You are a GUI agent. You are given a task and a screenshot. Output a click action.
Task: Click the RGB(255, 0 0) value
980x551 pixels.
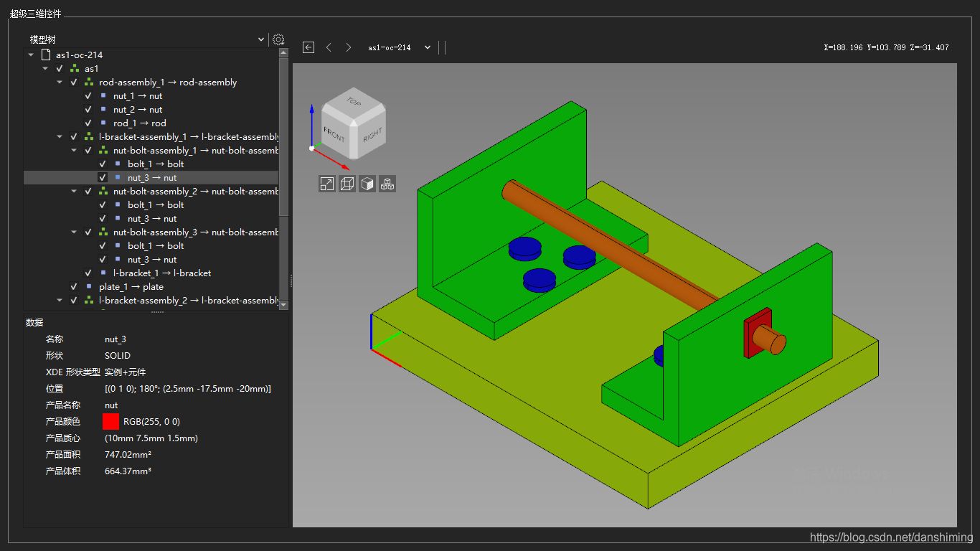click(x=151, y=422)
